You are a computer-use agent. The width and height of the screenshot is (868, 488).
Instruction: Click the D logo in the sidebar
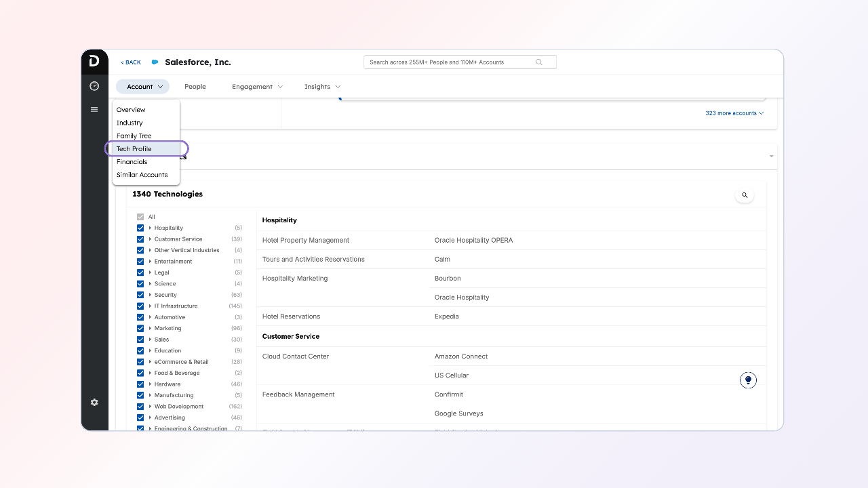click(94, 62)
